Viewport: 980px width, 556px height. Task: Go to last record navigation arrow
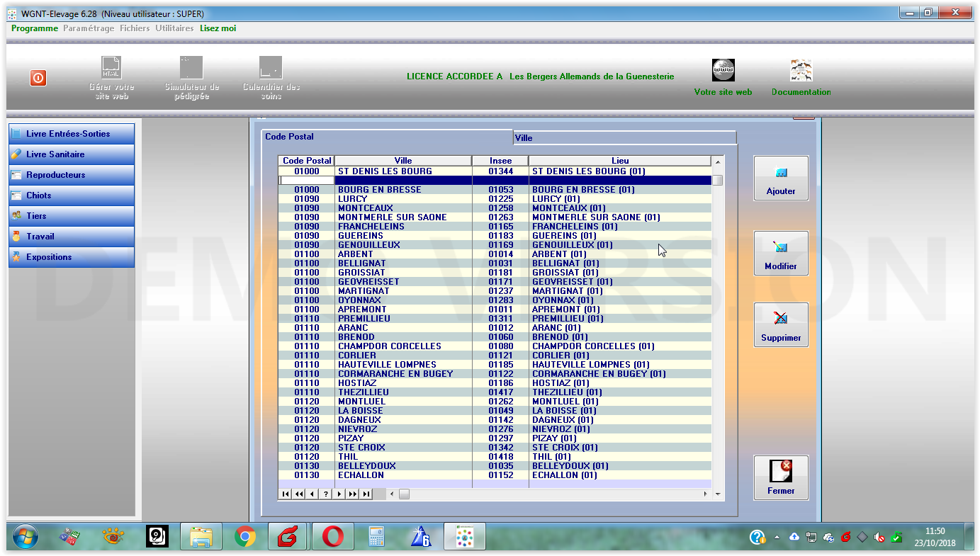coord(366,494)
